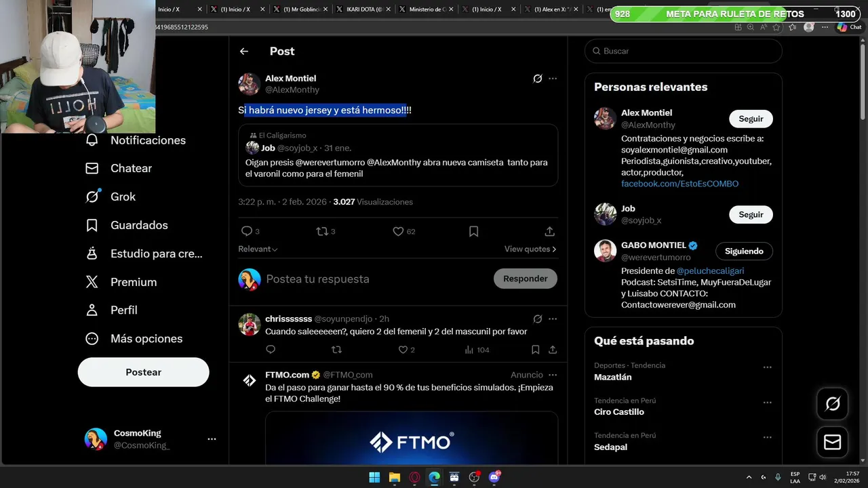Open Grok from the sidebar
This screenshot has width=868, height=488.
pyautogui.click(x=111, y=197)
